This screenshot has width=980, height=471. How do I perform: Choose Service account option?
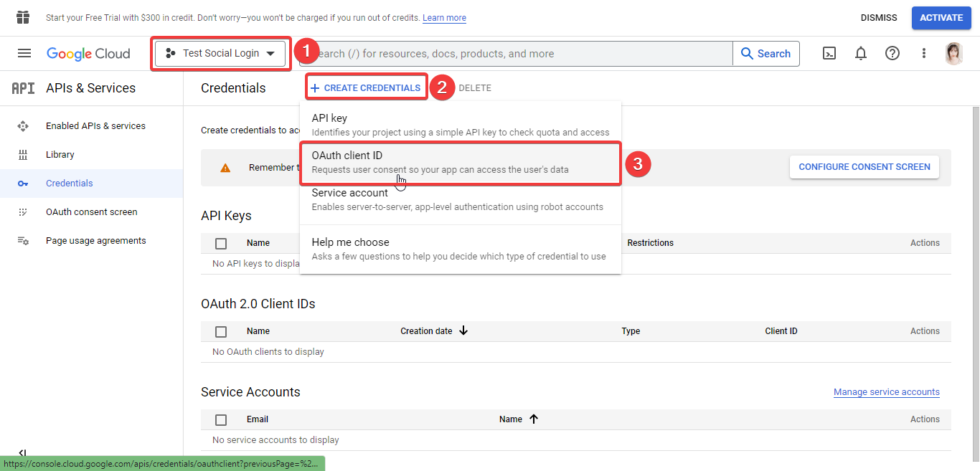point(461,199)
